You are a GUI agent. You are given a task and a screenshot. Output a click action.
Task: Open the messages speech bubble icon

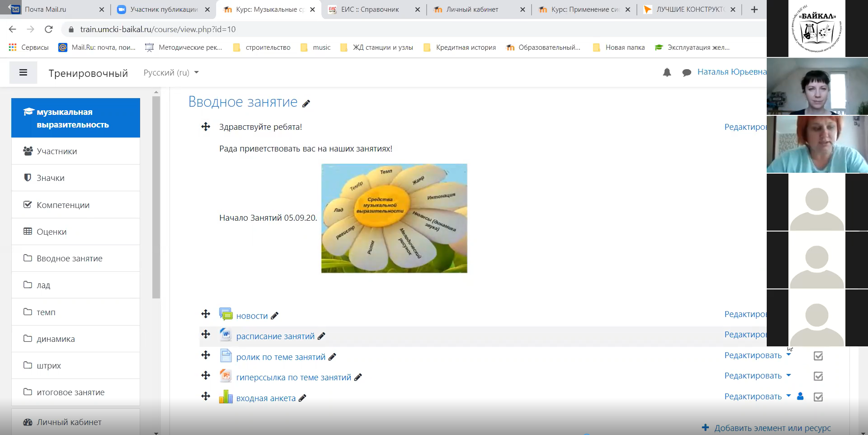click(686, 72)
